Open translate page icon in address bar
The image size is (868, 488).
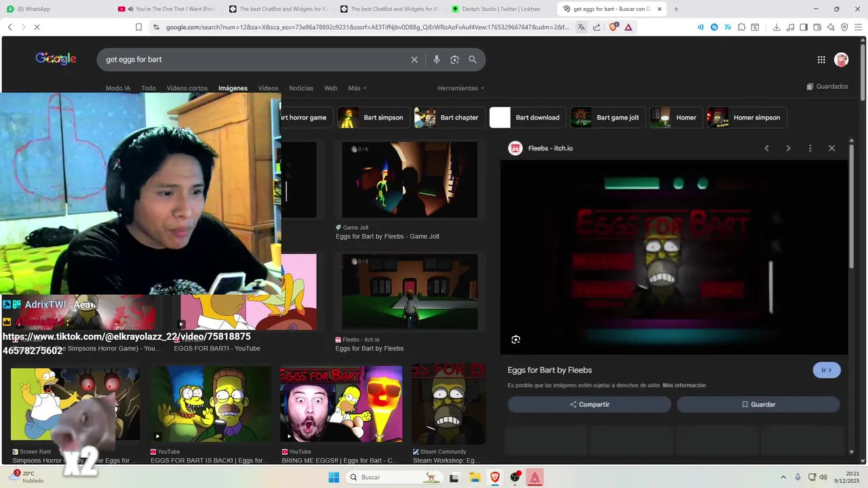[581, 27]
